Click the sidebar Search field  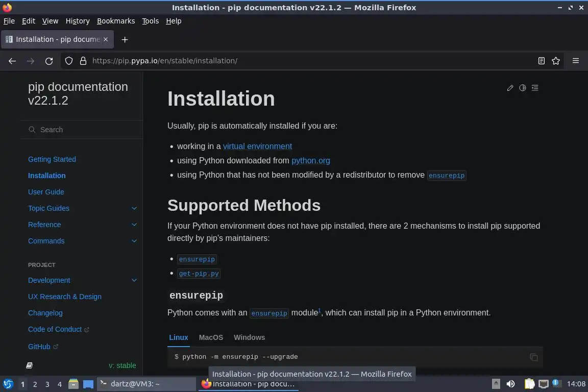pos(82,130)
